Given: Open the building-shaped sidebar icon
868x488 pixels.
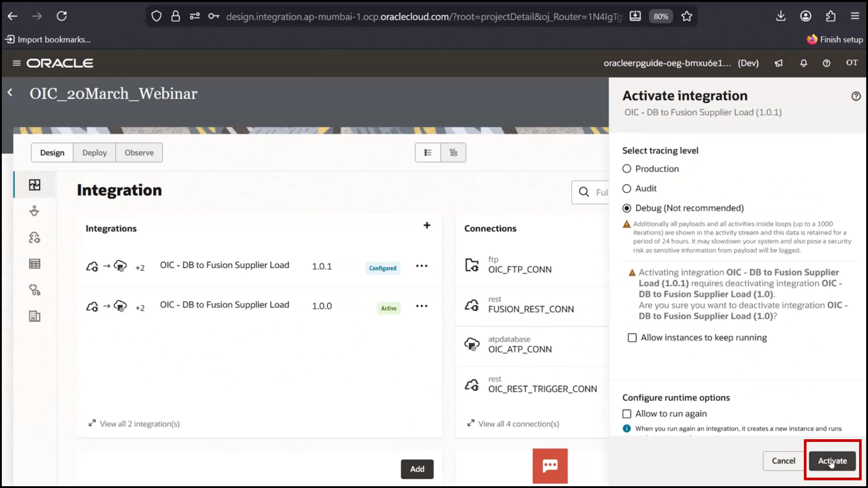Looking at the screenshot, I should [35, 316].
